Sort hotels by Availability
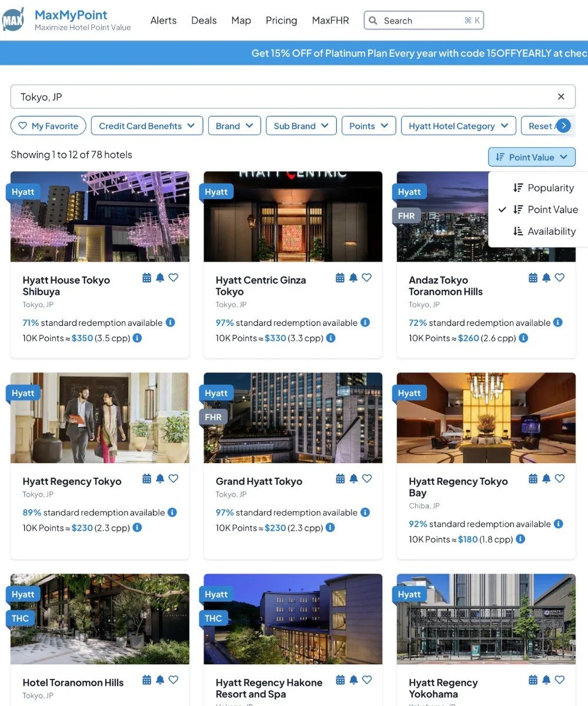Viewport: 588px width, 706px height. (x=543, y=231)
